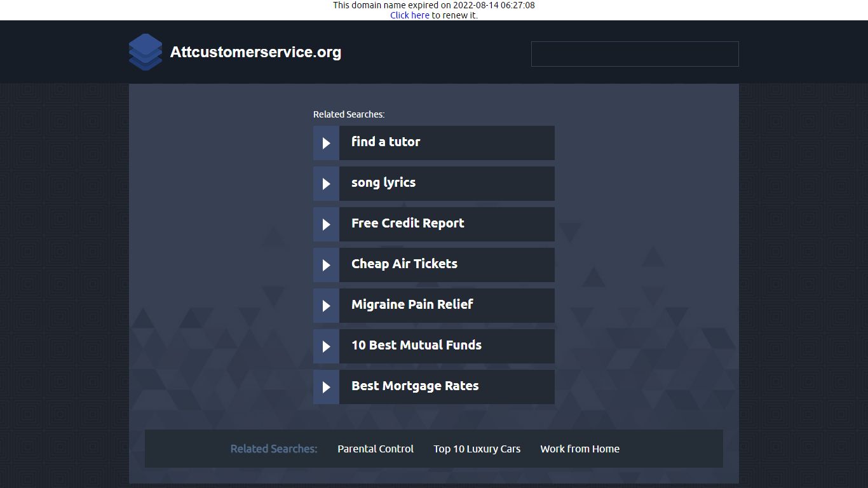Click arrow icon beside Free Credit Report

click(326, 224)
